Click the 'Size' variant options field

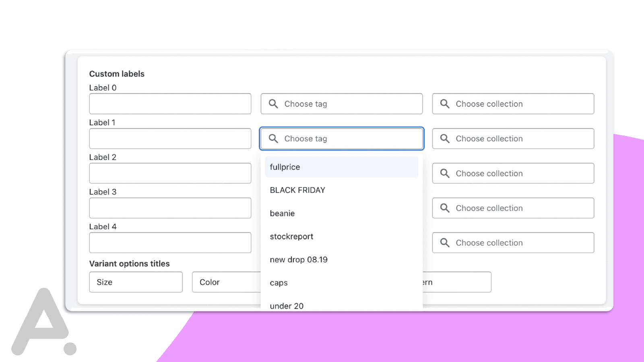(136, 282)
